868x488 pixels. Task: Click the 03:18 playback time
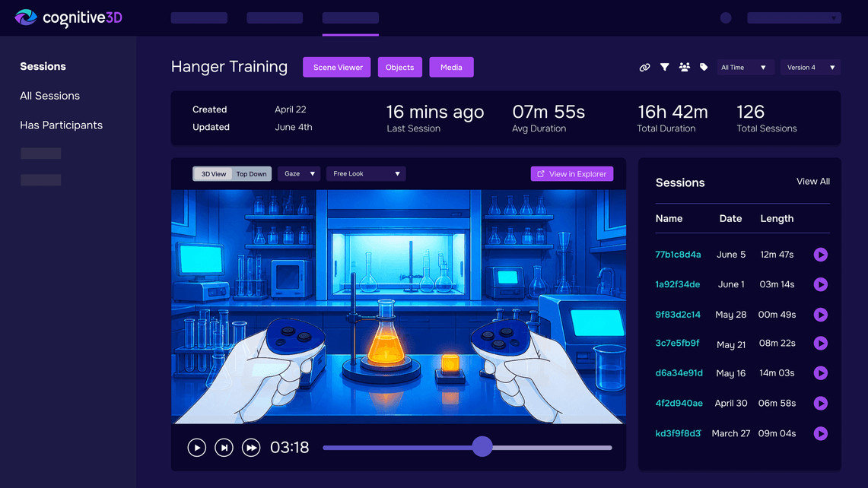290,447
